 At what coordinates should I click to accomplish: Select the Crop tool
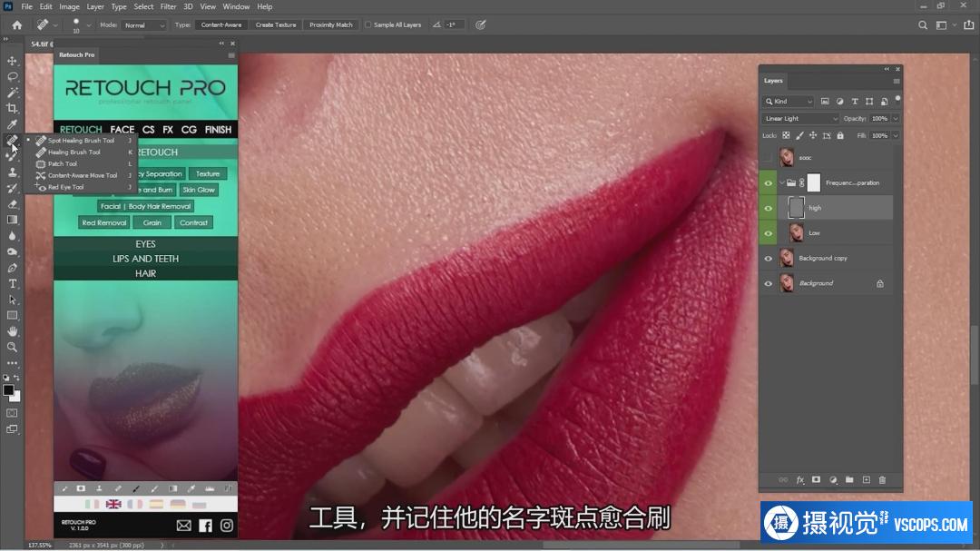(x=12, y=108)
